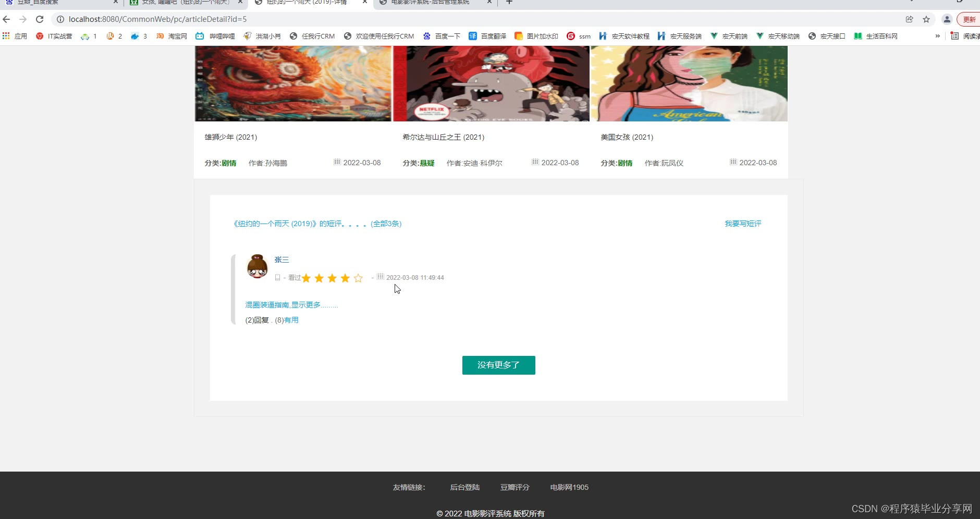This screenshot has height=519, width=980.
Task: Click 剧情 category under 雄狮少年
Action: [x=229, y=163]
